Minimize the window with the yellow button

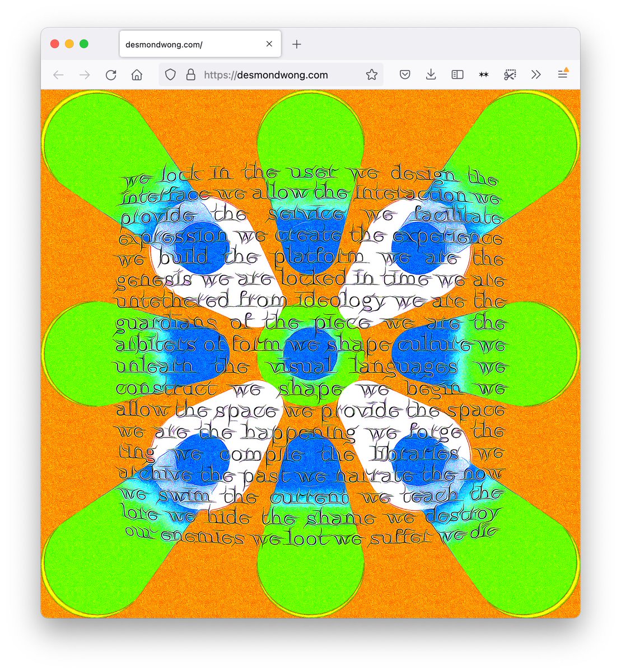[x=69, y=44]
